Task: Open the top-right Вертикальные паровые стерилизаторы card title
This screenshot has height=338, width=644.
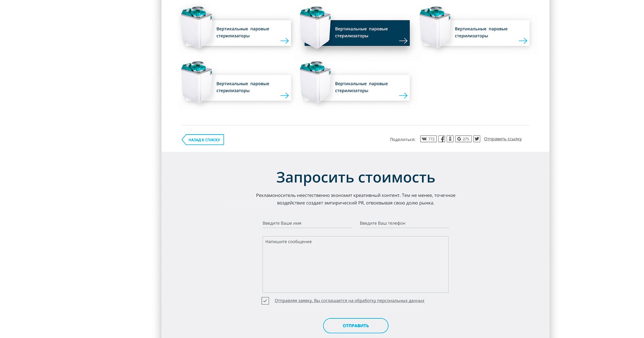Action: click(x=481, y=32)
